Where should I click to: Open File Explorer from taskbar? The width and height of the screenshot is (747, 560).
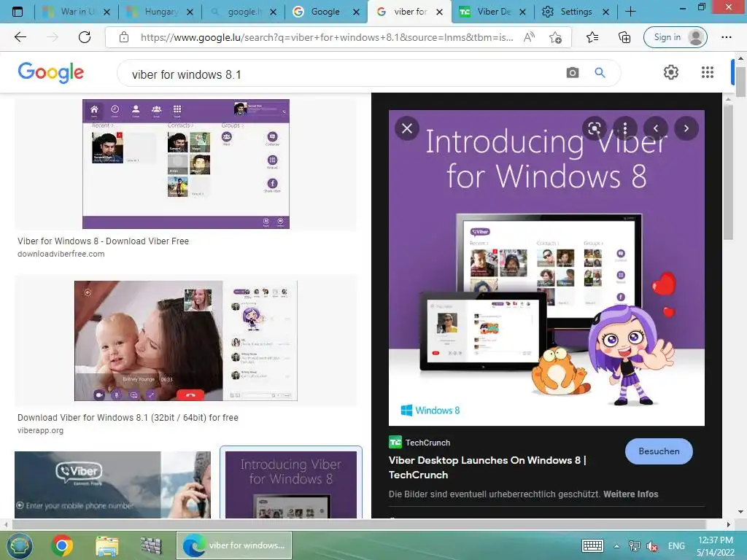[x=107, y=545]
